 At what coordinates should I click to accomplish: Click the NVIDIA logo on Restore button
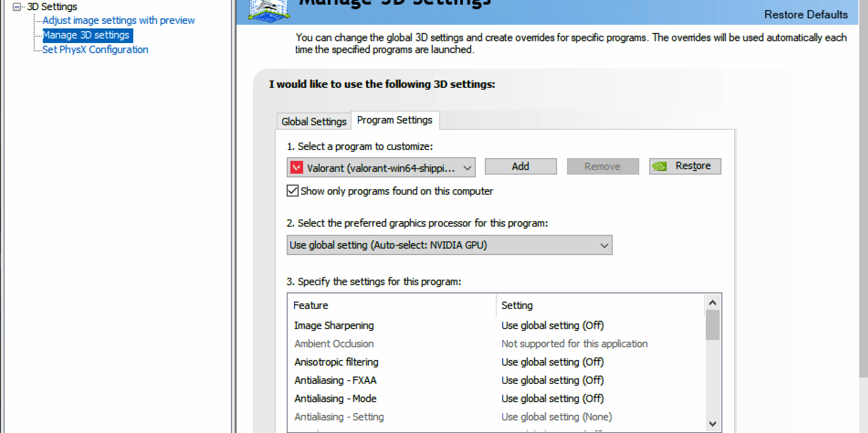point(662,166)
